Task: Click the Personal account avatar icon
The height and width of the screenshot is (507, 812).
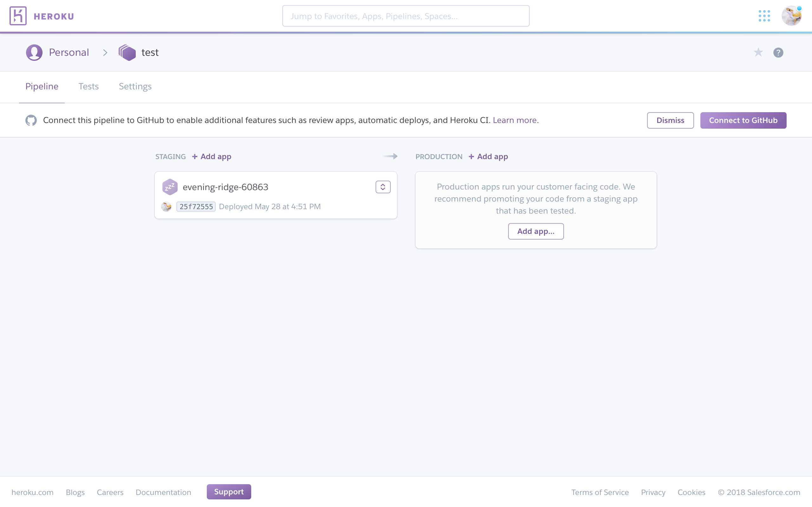Action: pos(34,53)
